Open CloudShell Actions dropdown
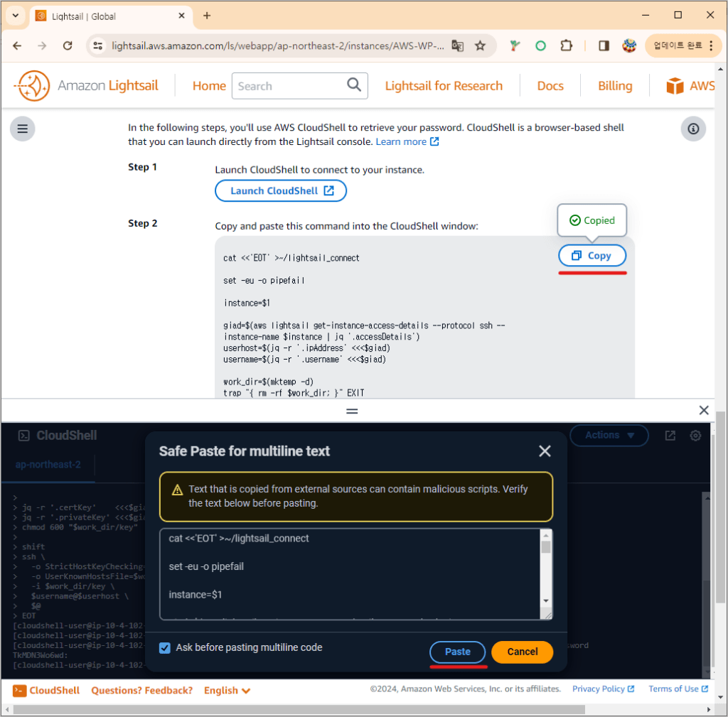Screen dimensions: 728x717 (609, 436)
